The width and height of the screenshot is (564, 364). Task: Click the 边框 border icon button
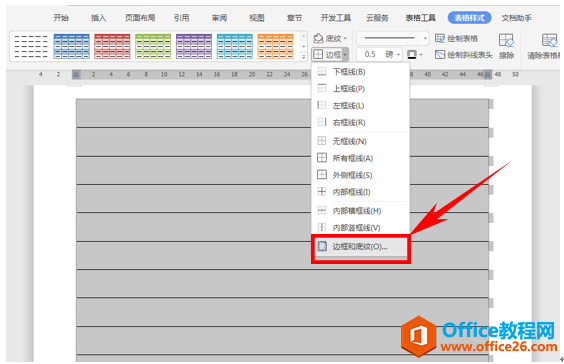pyautogui.click(x=327, y=54)
